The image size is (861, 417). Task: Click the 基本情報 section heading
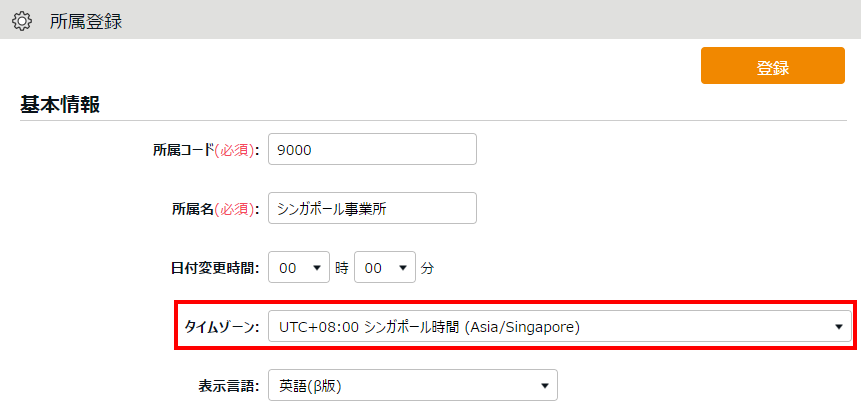pyautogui.click(x=60, y=104)
